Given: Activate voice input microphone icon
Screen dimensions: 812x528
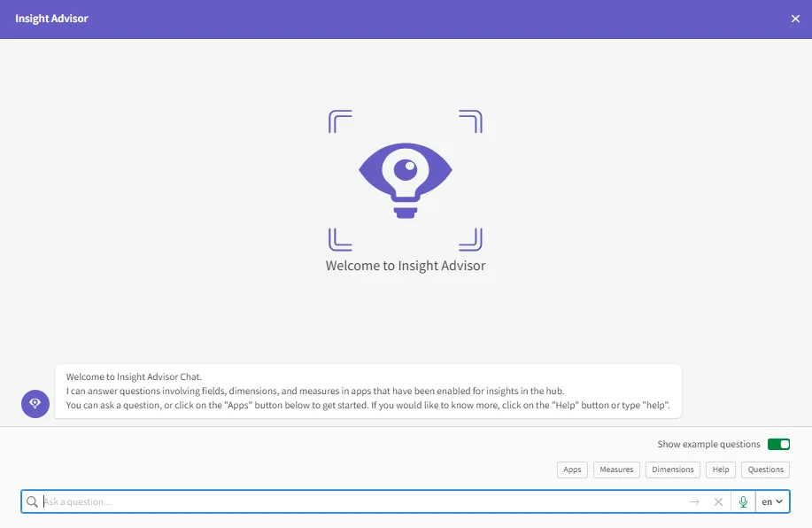Looking at the screenshot, I should tap(743, 501).
